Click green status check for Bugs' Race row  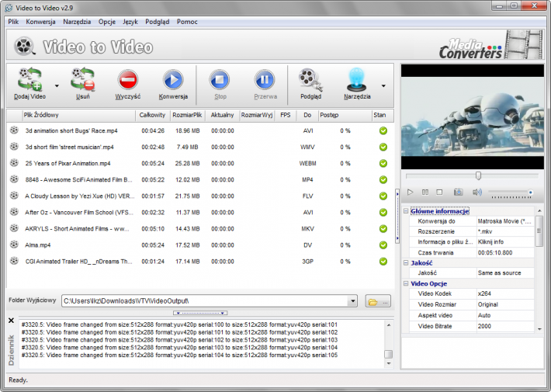(383, 130)
